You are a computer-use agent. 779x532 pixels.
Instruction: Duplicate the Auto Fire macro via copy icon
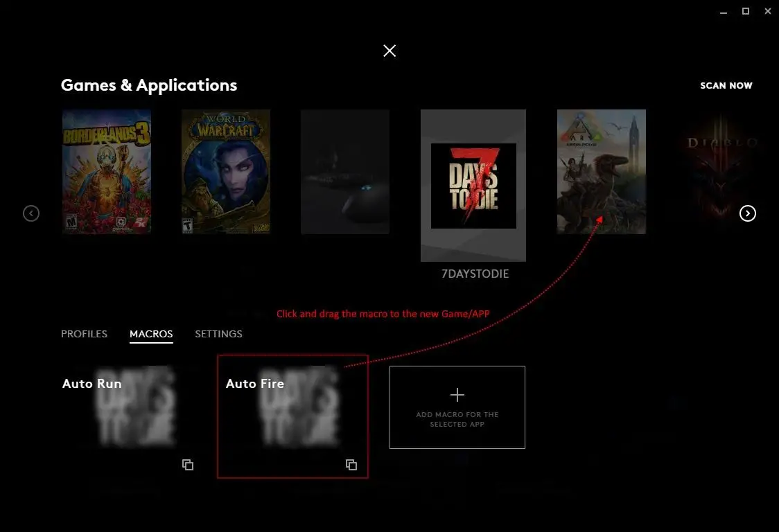click(x=351, y=464)
